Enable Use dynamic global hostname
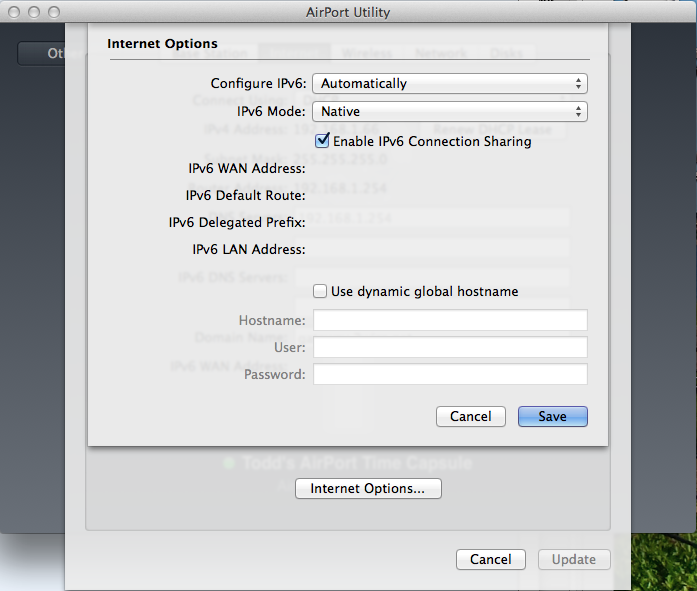Viewport: 697px width, 591px height. point(320,292)
